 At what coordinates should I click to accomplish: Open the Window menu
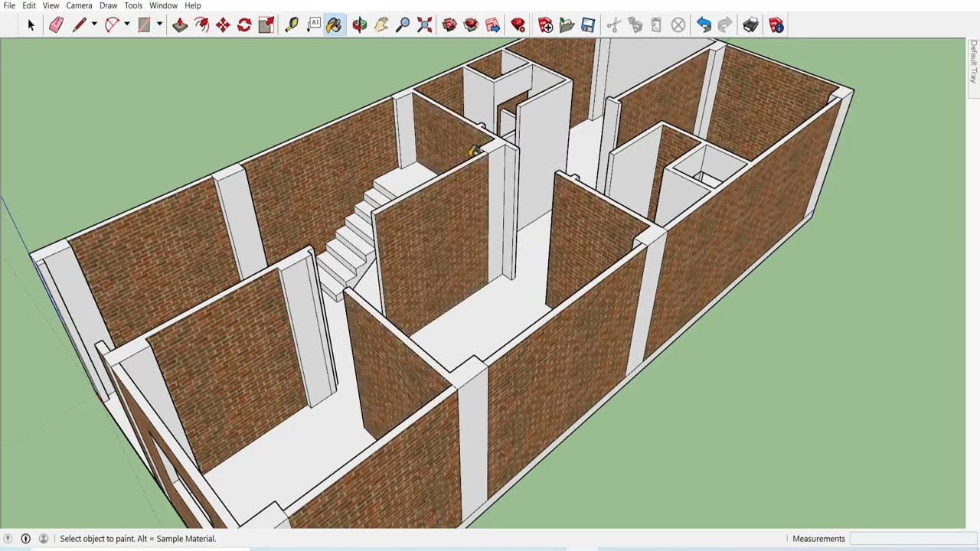163,5
